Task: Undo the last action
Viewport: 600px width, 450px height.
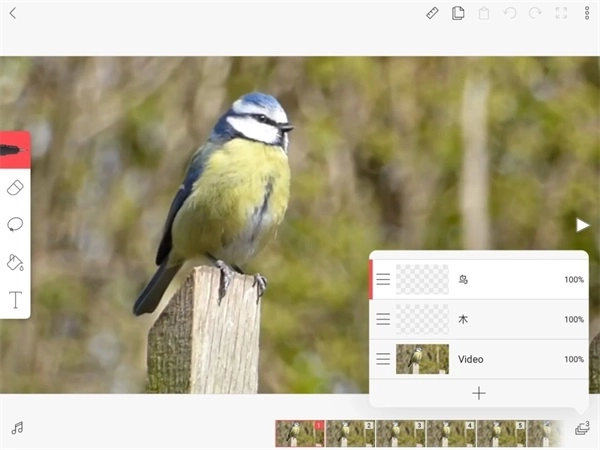Action: pyautogui.click(x=510, y=13)
